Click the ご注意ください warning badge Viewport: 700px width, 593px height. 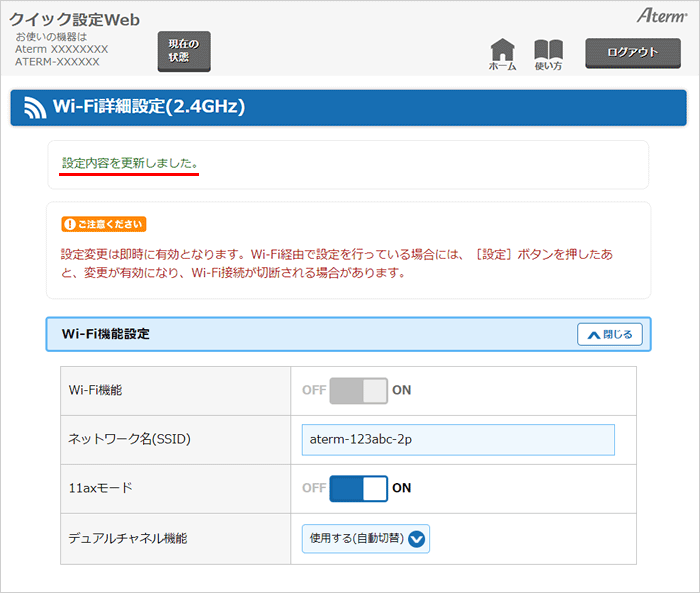pyautogui.click(x=104, y=224)
